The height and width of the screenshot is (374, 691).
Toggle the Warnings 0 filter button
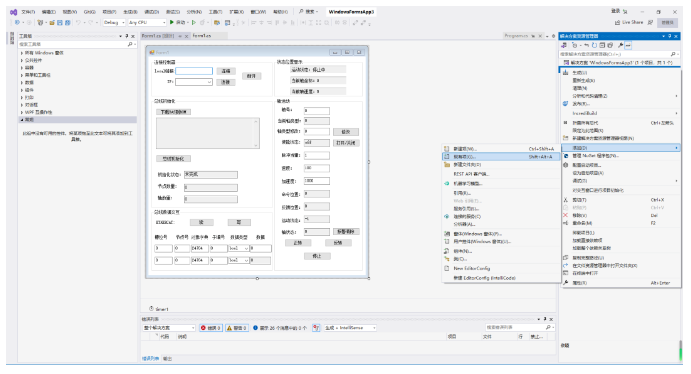pyautogui.click(x=237, y=328)
